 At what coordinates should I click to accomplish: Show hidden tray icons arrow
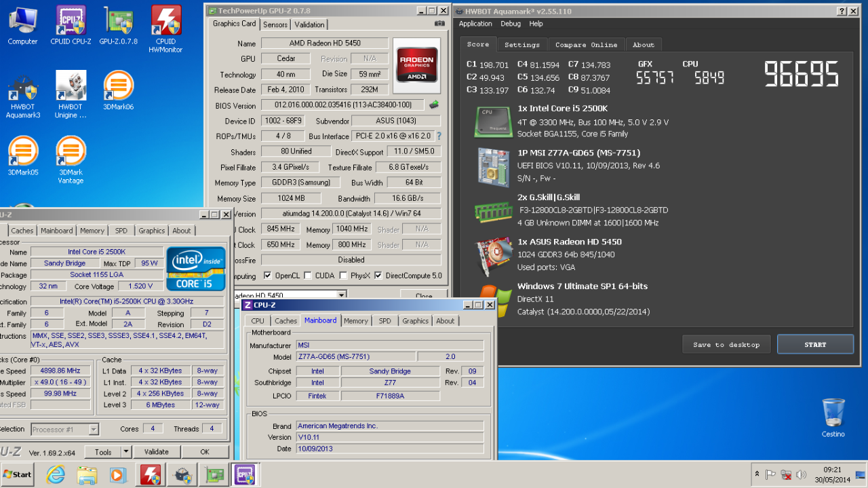pyautogui.click(x=757, y=474)
